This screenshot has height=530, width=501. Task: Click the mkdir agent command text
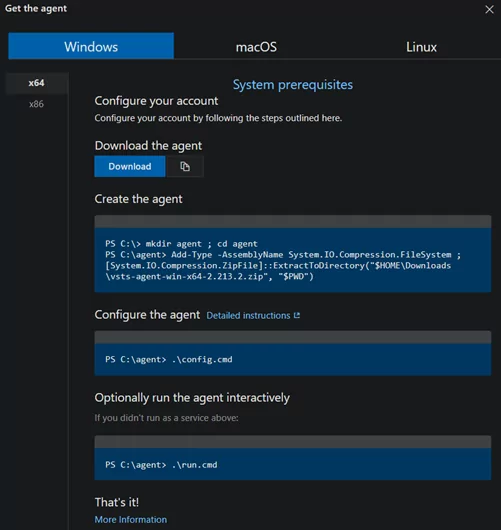click(x=181, y=244)
